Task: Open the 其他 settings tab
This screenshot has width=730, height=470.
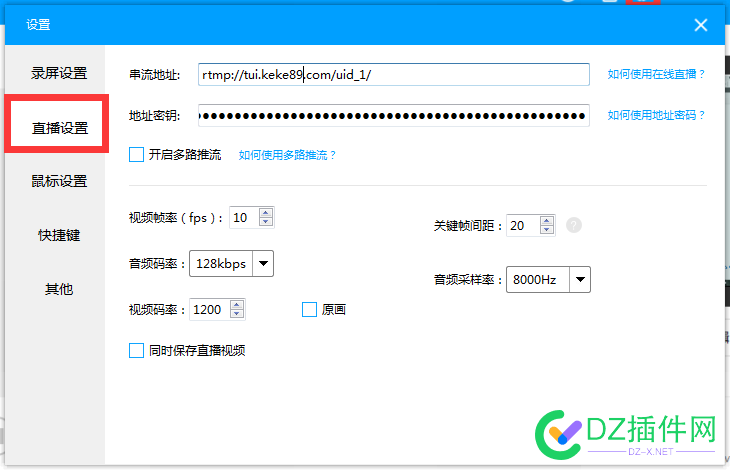Action: click(59, 289)
